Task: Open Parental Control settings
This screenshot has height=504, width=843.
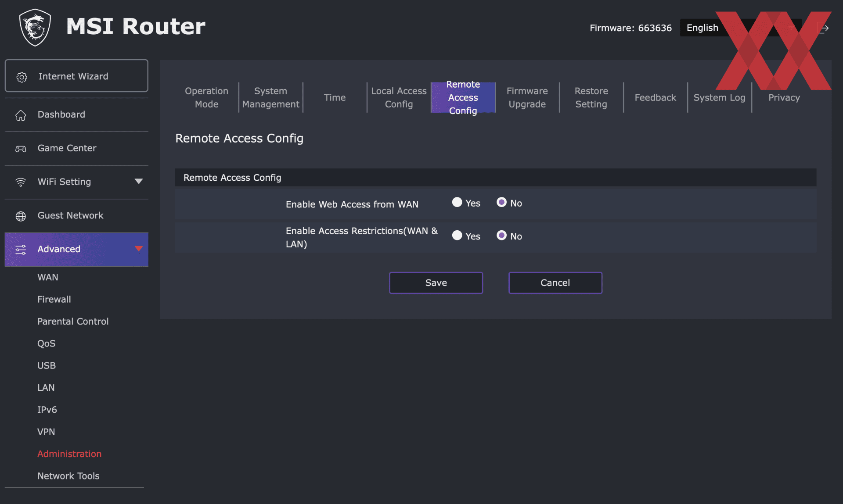Action: [73, 321]
